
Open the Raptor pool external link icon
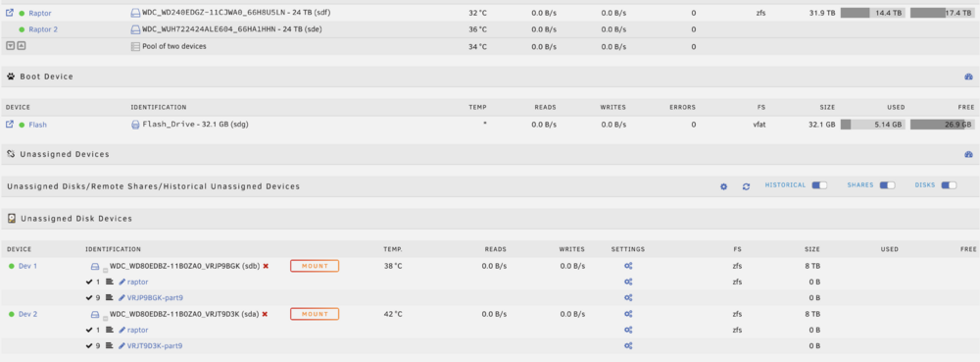[10, 13]
